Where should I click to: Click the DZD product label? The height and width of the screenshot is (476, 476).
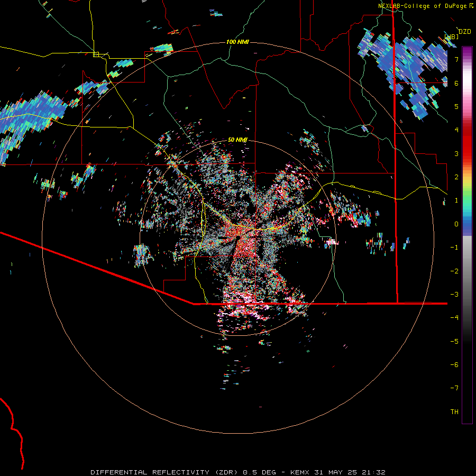pyautogui.click(x=465, y=32)
